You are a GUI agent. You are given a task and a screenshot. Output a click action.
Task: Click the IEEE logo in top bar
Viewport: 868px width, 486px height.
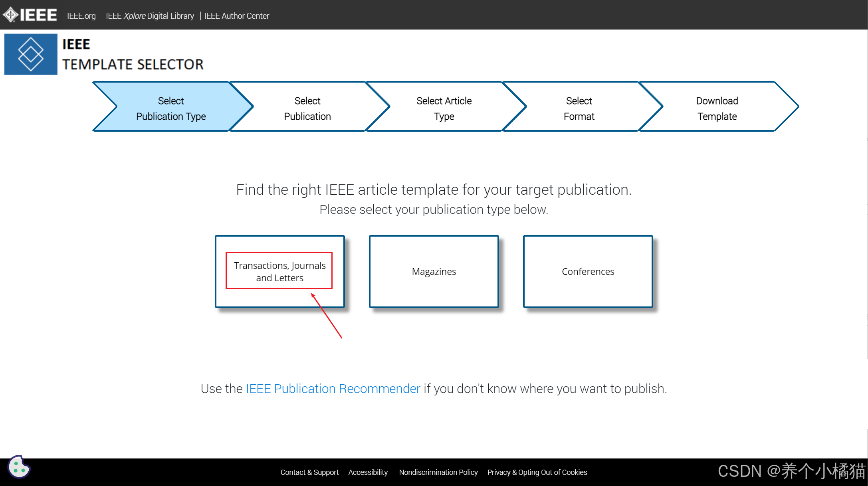click(30, 15)
